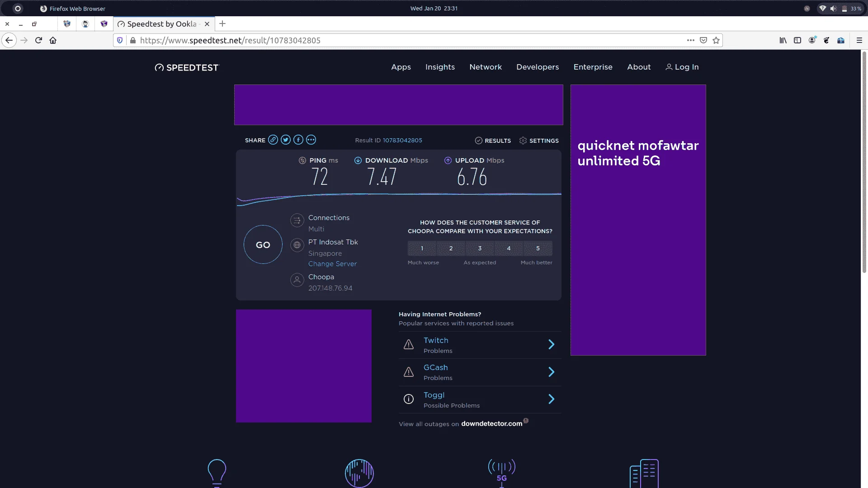
Task: Reload the current page
Action: (x=38, y=40)
